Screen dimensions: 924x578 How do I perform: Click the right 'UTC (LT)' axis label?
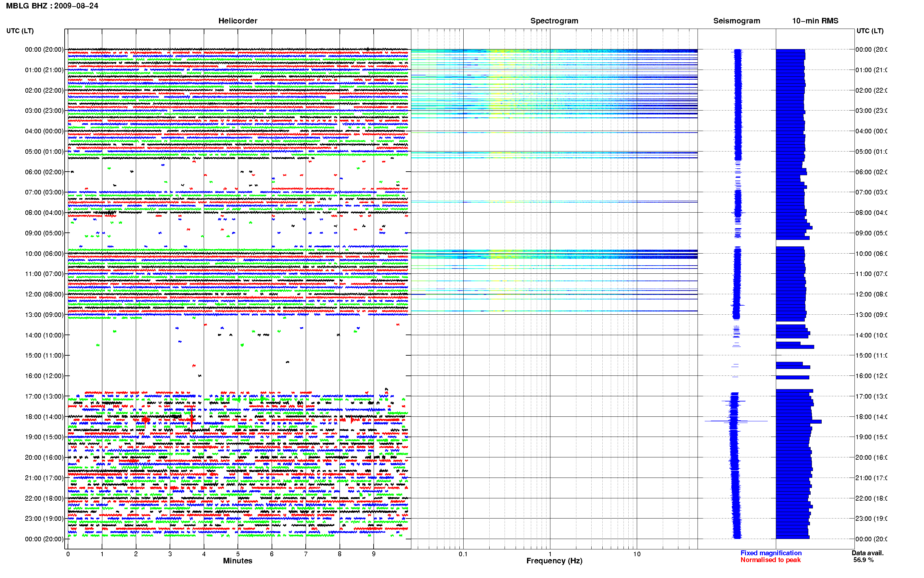point(870,31)
